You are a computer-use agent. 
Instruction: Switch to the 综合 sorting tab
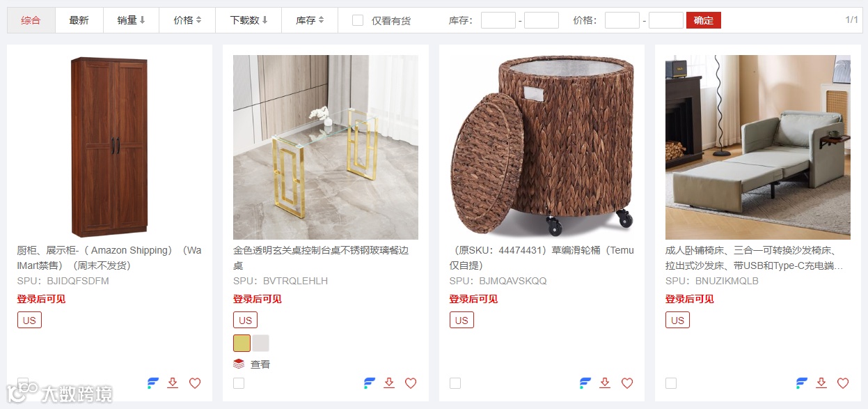click(x=31, y=20)
